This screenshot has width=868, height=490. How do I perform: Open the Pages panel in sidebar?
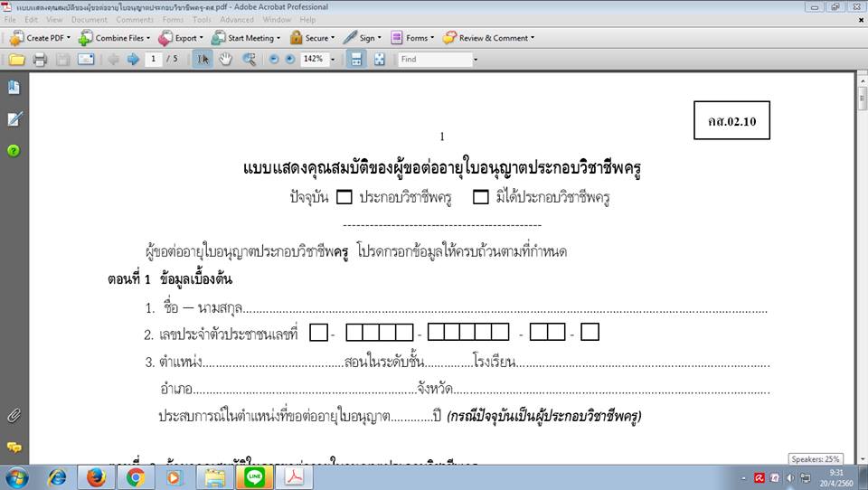pyautogui.click(x=14, y=88)
